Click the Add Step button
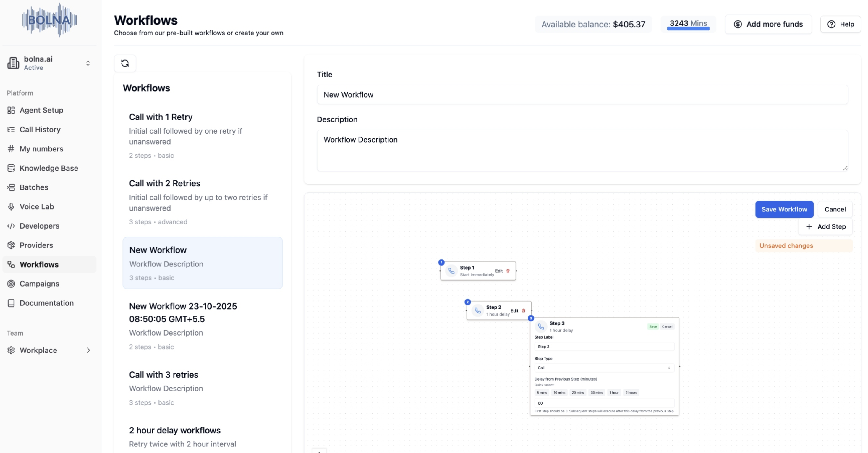868x453 pixels. point(825,226)
